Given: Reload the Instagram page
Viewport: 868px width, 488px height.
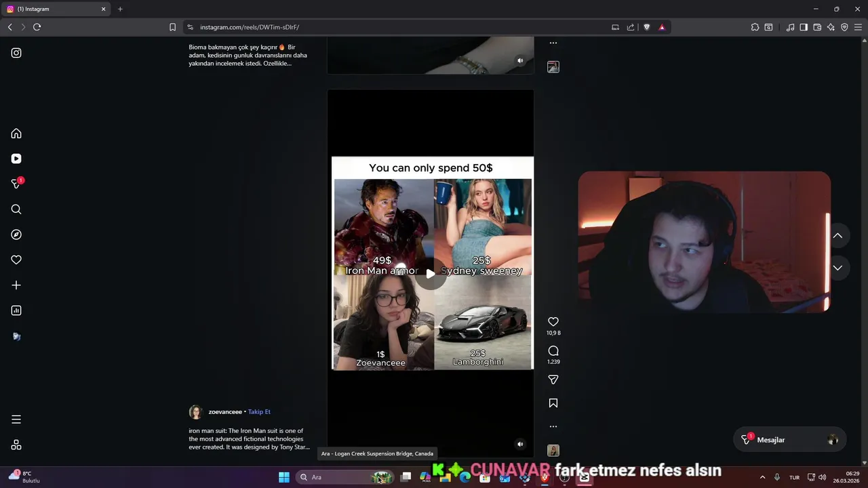Looking at the screenshot, I should 37,27.
